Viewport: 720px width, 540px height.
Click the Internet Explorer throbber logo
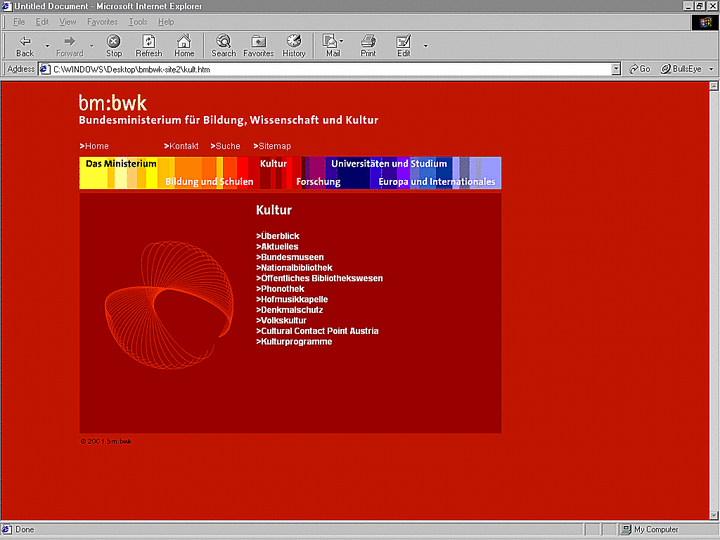705,22
